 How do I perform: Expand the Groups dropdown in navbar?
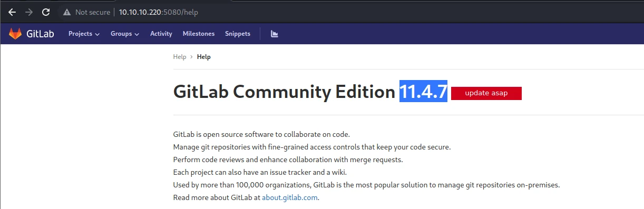pos(125,34)
